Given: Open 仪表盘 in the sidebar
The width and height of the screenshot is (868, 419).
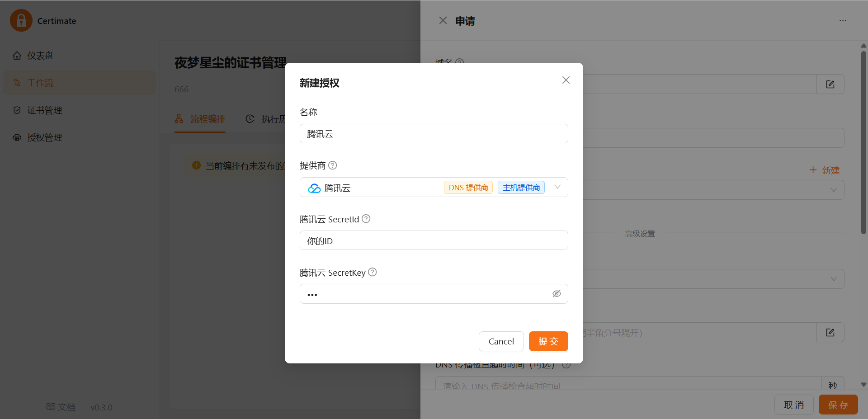Looking at the screenshot, I should point(40,56).
